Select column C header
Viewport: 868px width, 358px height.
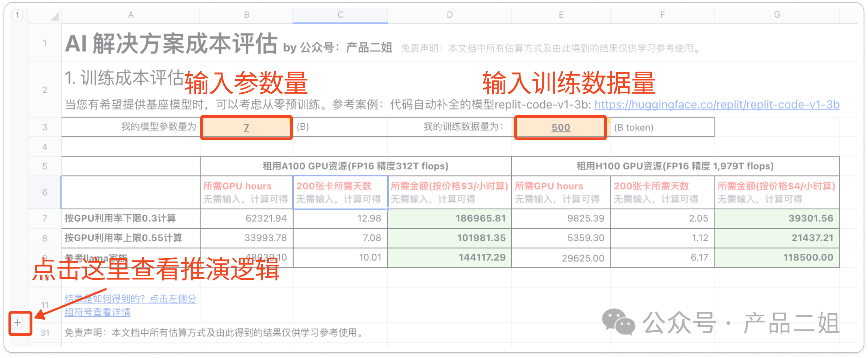(x=340, y=15)
